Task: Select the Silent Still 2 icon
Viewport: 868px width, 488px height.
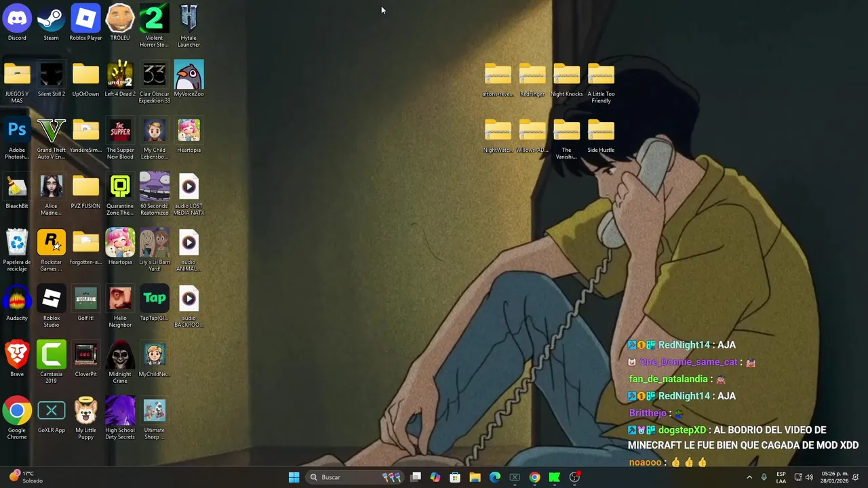Action: click(52, 79)
